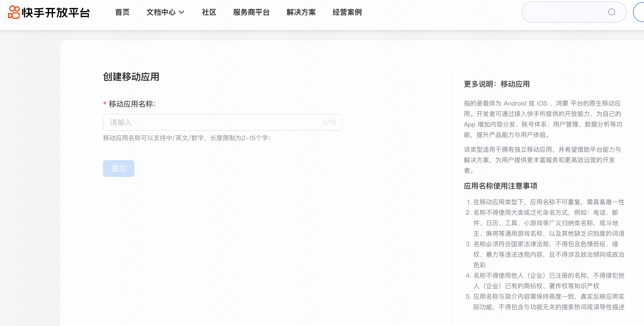Click the search magnifier icon
644x326 pixels.
(612, 12)
